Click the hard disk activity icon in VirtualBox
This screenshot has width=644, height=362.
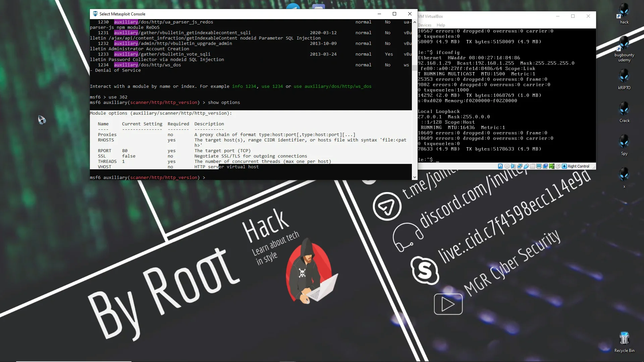(x=500, y=166)
